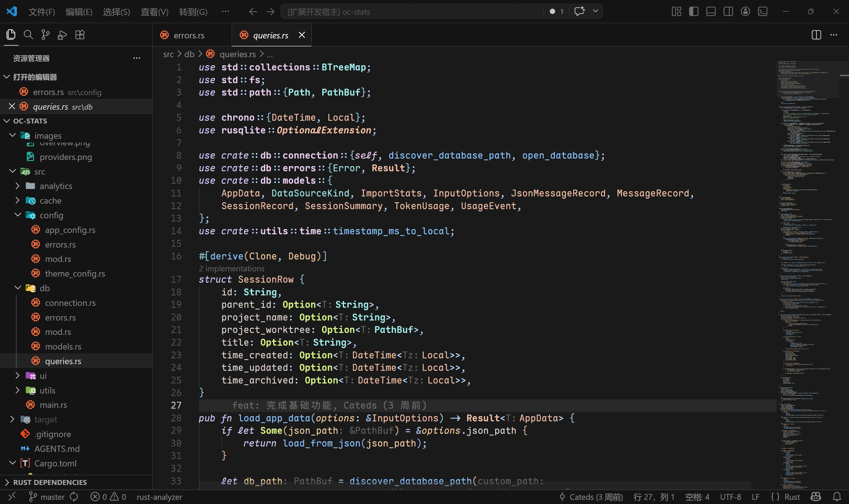Go forward with the right arrow
Screen dimensions: 849x504
click(270, 12)
